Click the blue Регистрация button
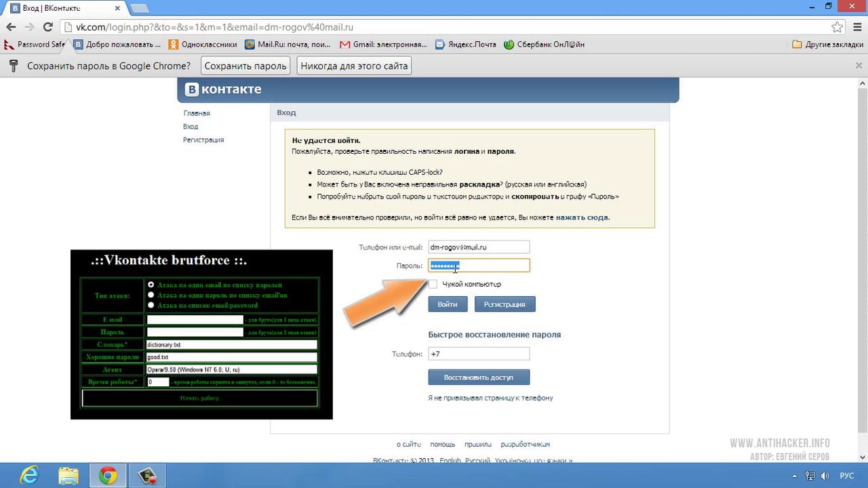868x488 pixels. 505,304
